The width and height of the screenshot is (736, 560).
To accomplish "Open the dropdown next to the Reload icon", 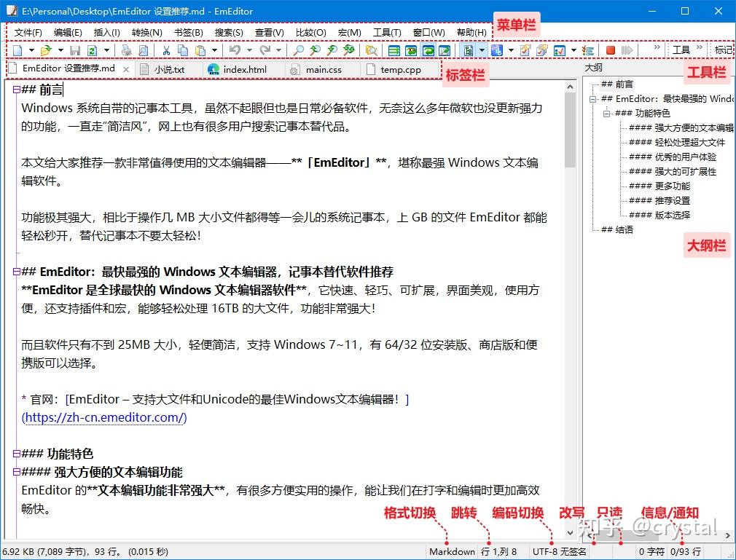I will (x=106, y=50).
